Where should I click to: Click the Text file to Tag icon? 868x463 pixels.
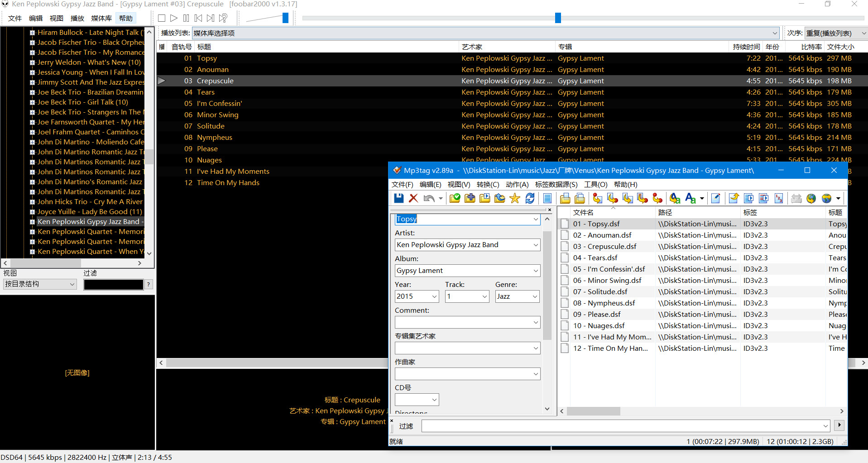[x=643, y=198]
